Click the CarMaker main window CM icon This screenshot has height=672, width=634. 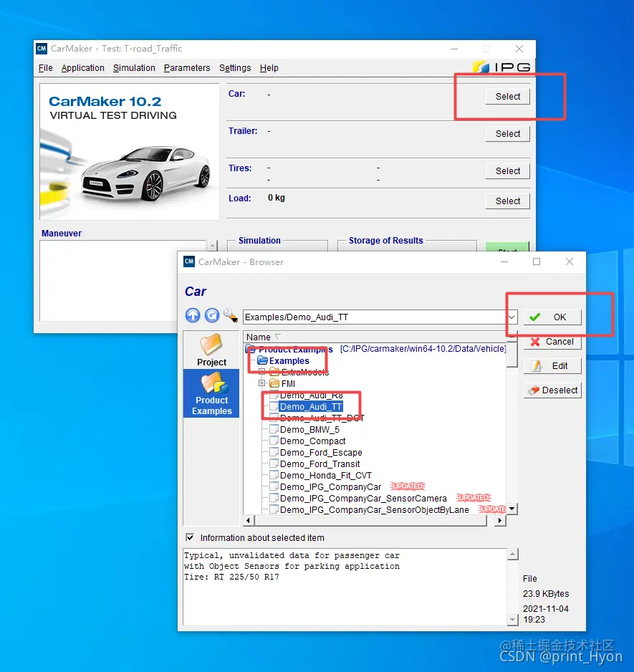pos(41,49)
